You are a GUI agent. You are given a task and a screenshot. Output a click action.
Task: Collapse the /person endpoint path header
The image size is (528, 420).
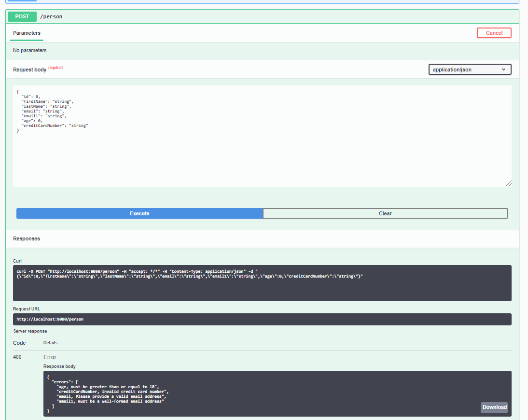pos(51,16)
